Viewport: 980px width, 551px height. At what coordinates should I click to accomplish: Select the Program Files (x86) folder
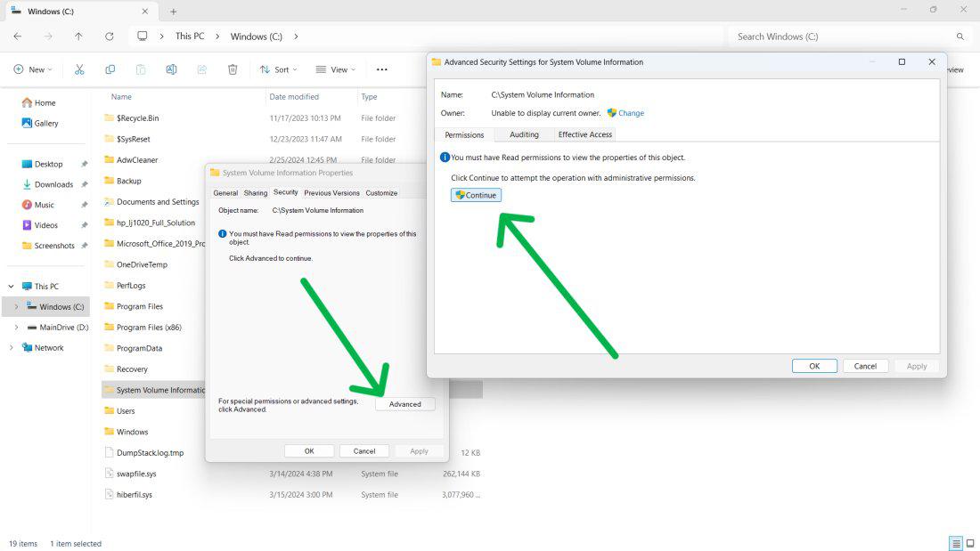[x=149, y=328]
